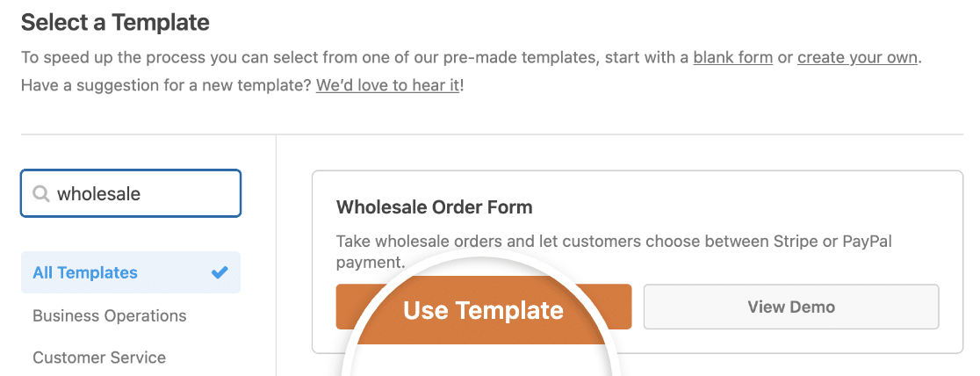Click the Select a Template heading

(x=115, y=23)
